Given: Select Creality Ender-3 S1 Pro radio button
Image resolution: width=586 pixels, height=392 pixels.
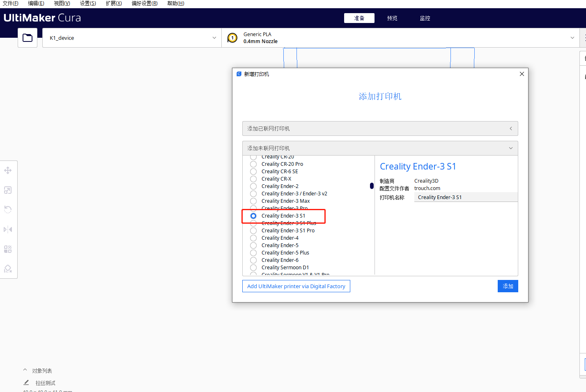Looking at the screenshot, I should [253, 231].
